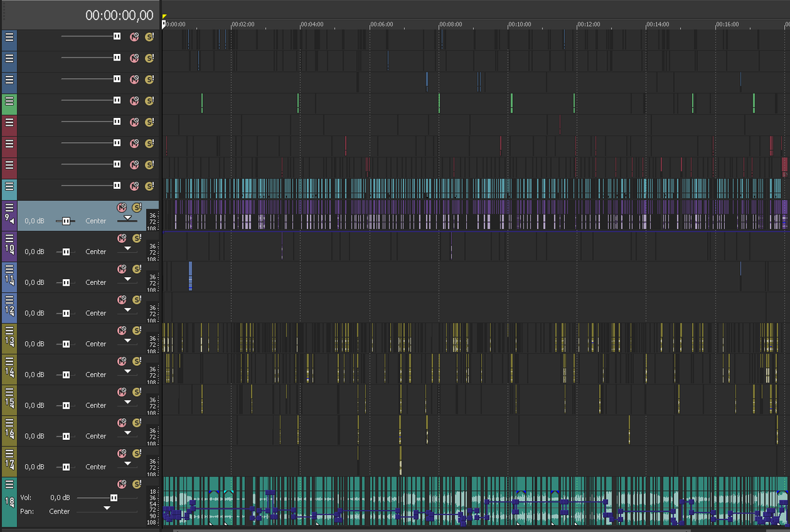Open track 9's hamburger menu
790x532 pixels.
[x=9, y=207]
